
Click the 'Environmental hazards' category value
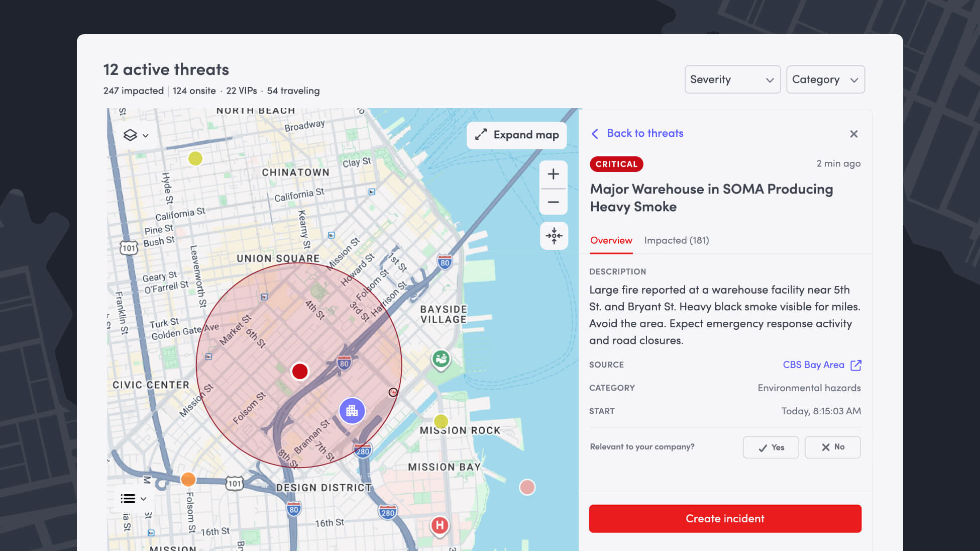pos(809,388)
